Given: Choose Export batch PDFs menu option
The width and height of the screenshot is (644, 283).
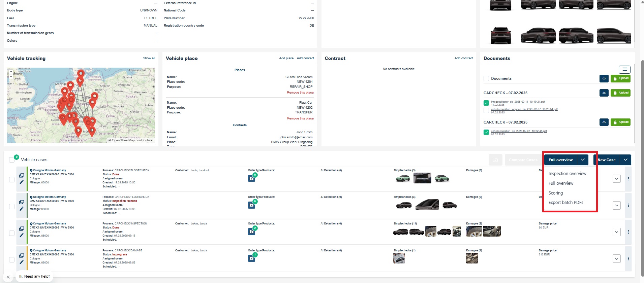Looking at the screenshot, I should coord(565,203).
